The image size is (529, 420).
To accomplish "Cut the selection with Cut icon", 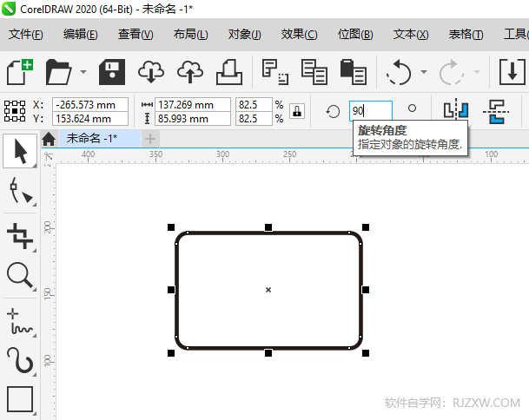I will 275,72.
